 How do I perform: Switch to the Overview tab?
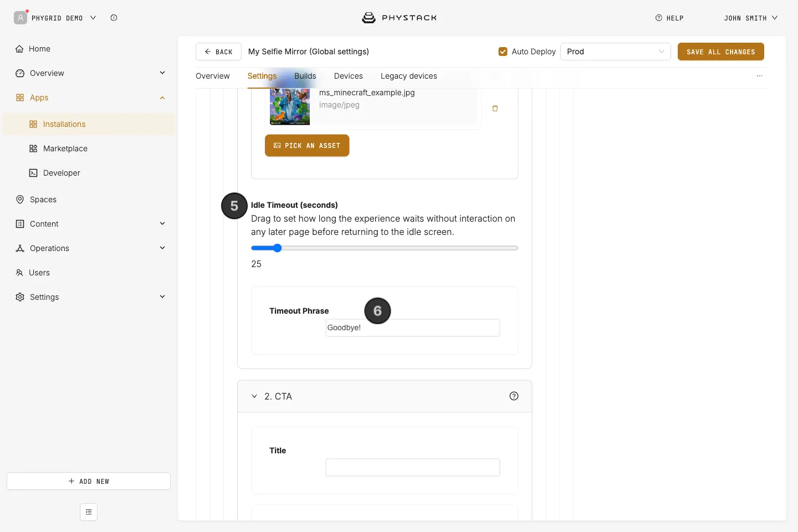tap(213, 76)
